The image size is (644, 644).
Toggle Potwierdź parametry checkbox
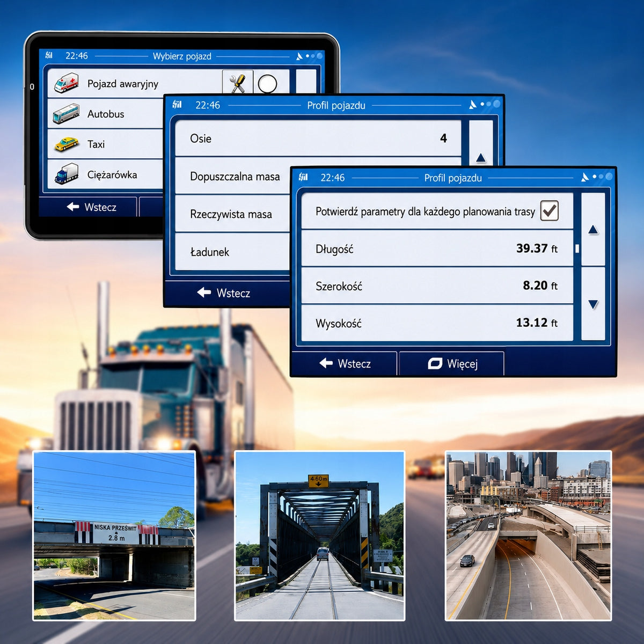point(550,211)
